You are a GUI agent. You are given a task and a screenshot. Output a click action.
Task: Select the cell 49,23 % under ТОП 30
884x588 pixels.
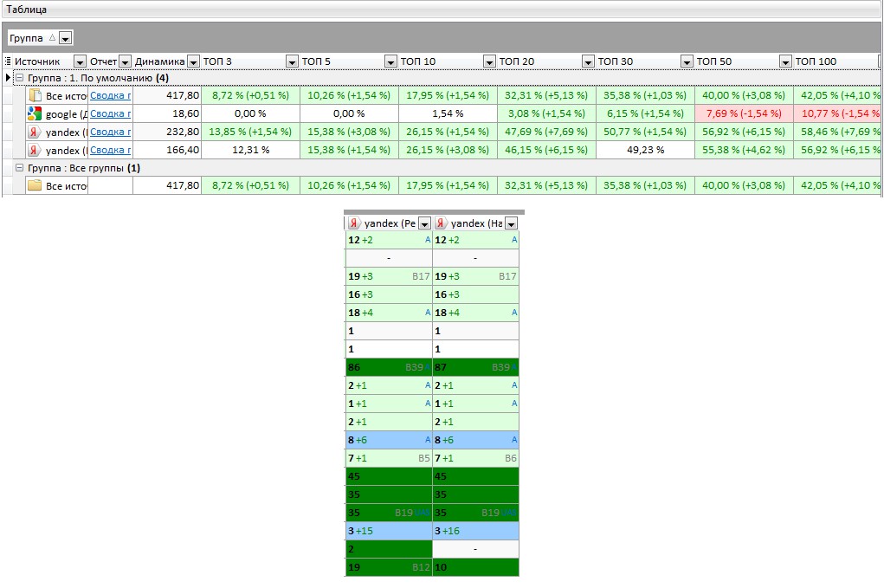pyautogui.click(x=645, y=150)
